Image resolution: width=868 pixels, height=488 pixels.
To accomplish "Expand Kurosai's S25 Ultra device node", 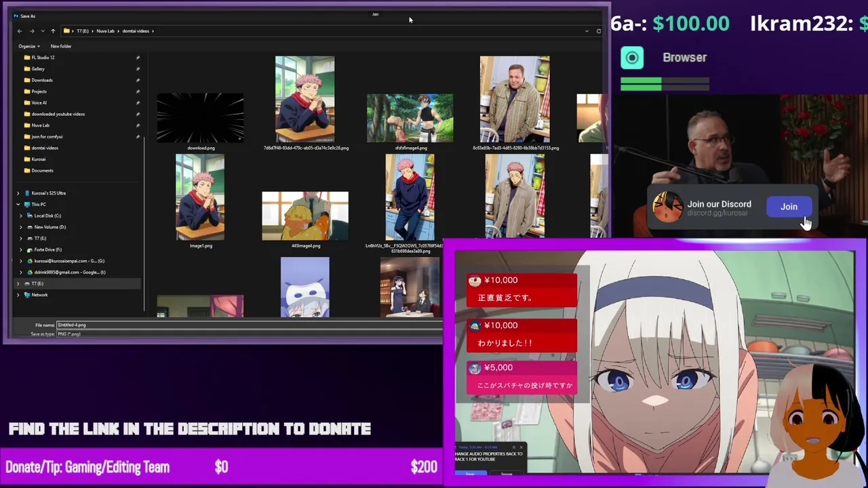I will (x=18, y=193).
